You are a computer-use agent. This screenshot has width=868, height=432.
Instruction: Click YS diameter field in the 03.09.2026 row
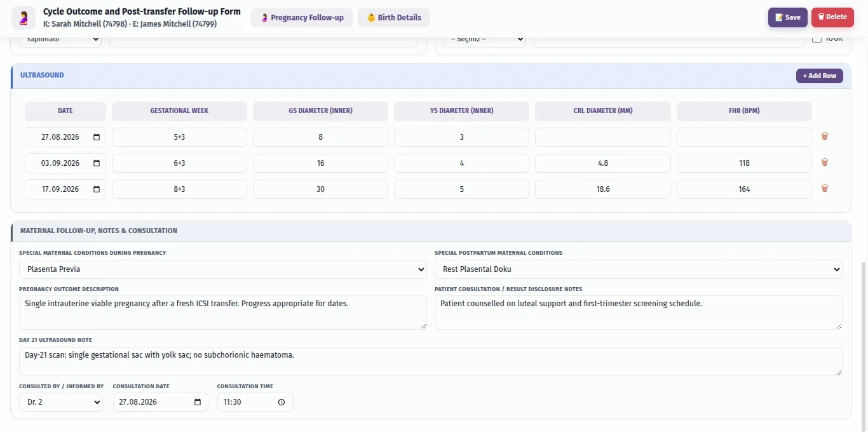pyautogui.click(x=461, y=163)
